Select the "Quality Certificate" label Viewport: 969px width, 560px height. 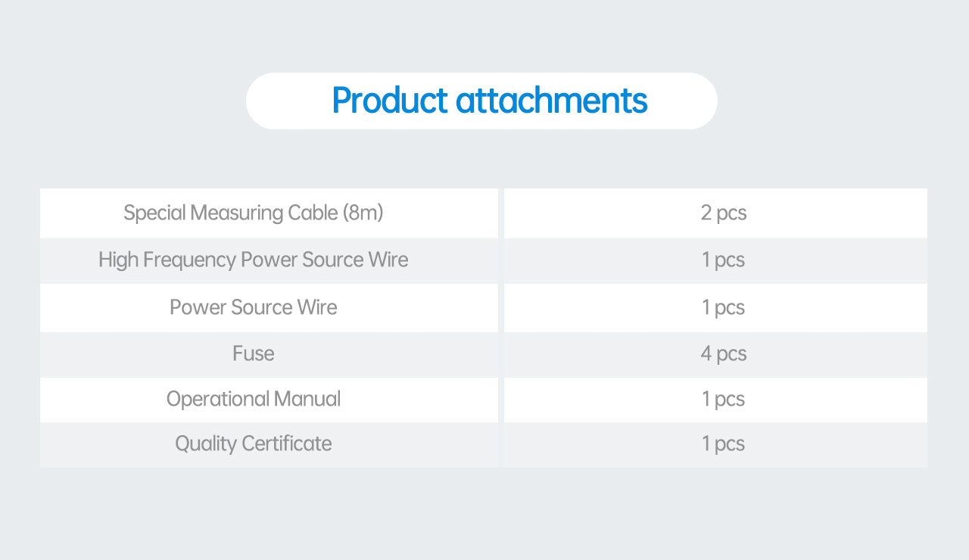(253, 443)
